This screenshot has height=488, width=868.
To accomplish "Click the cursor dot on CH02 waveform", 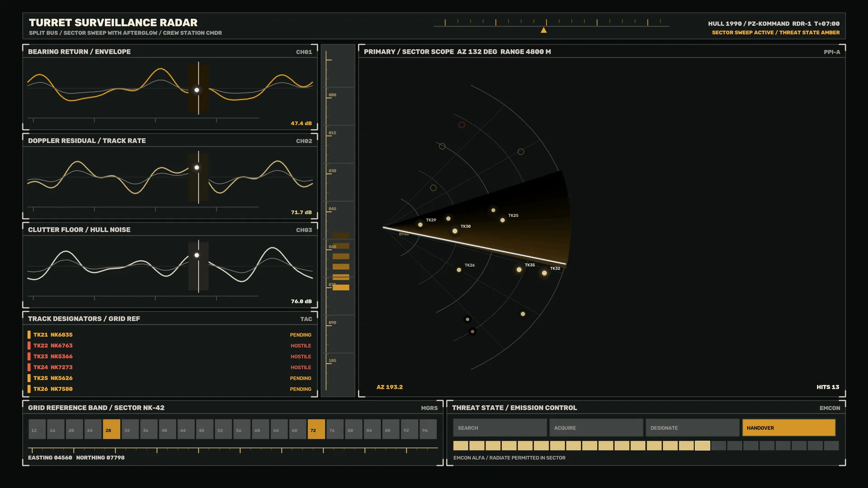I will (197, 168).
